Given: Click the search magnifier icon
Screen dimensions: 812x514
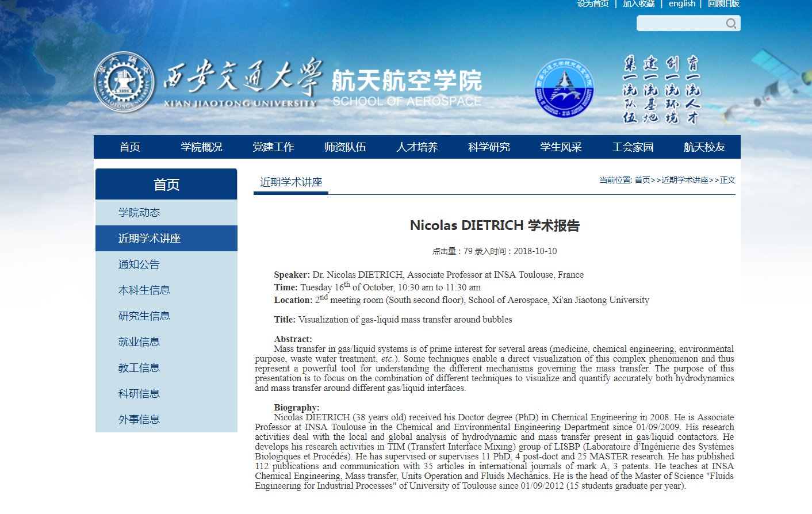Looking at the screenshot, I should pos(731,24).
